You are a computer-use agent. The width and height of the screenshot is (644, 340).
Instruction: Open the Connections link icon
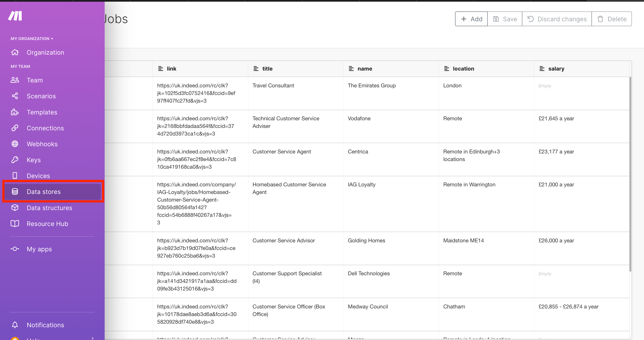[15, 128]
